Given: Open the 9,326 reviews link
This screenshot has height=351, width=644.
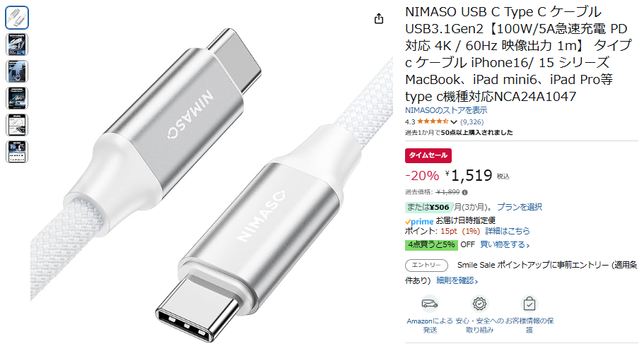Looking at the screenshot, I should pos(472,122).
